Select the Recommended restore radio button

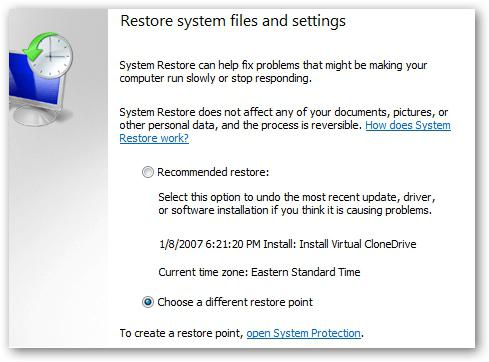[148, 172]
